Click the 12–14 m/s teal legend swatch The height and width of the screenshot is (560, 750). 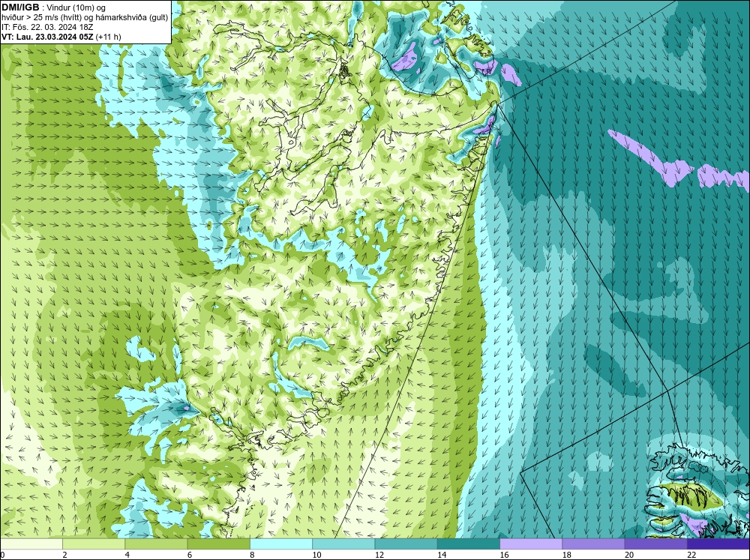click(406, 544)
